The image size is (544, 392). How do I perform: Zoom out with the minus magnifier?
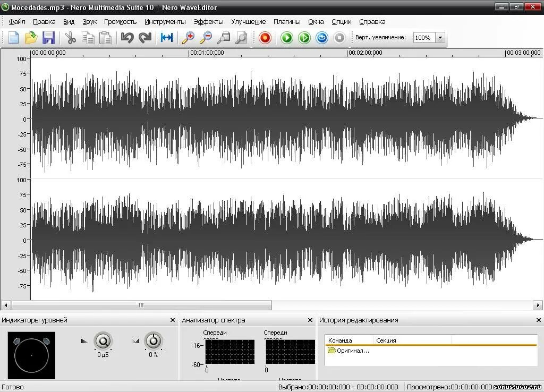tap(206, 38)
